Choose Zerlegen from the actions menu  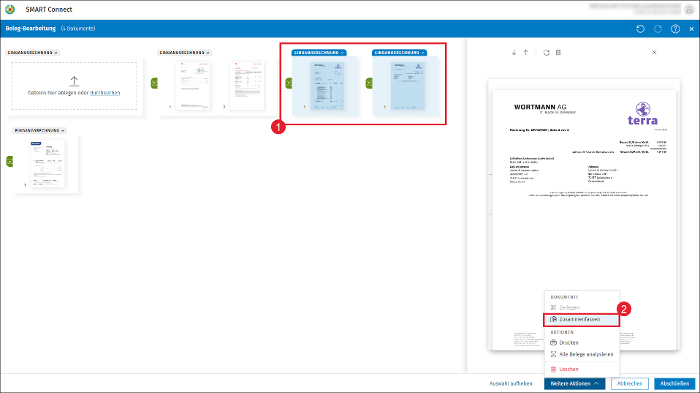(581, 308)
